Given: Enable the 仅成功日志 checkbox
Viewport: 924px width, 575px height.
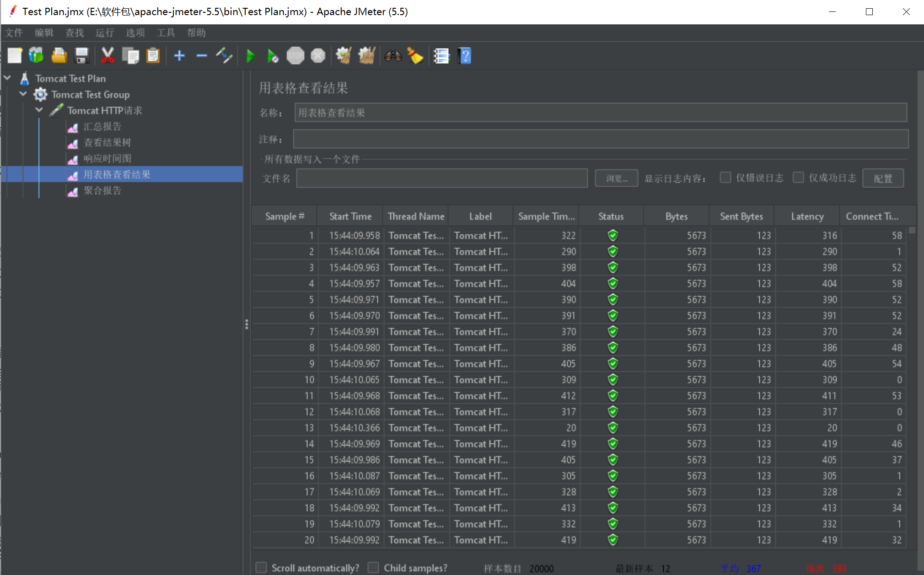Looking at the screenshot, I should 798,177.
